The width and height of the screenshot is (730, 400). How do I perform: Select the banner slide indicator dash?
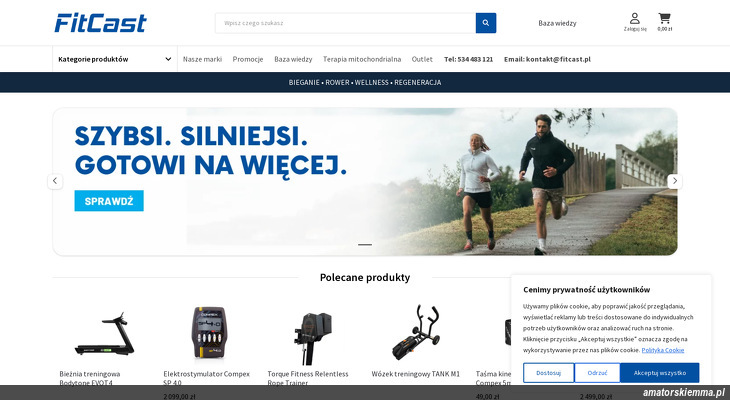click(x=365, y=244)
